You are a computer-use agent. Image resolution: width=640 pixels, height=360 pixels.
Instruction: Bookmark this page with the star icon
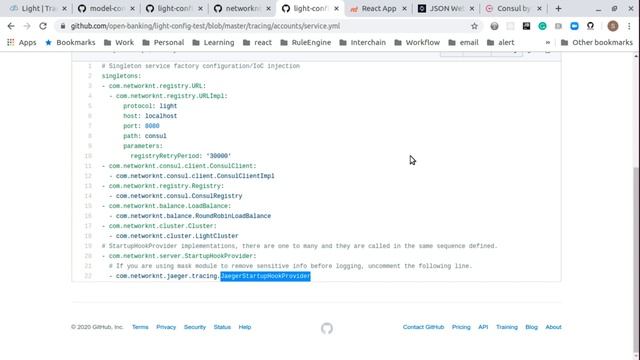pos(474,26)
